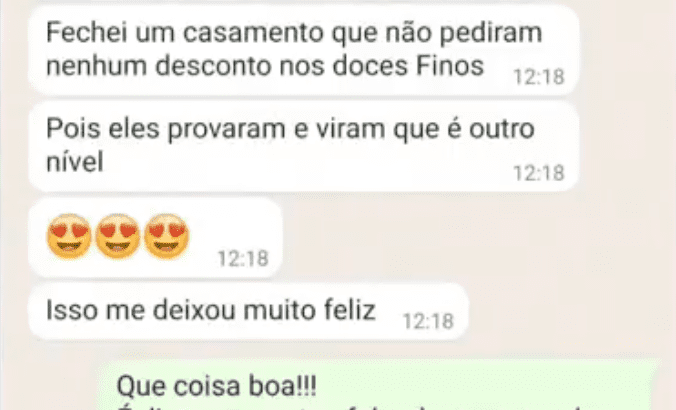The height and width of the screenshot is (410, 676).
Task: Click the word "outro" in the second message
Action: tap(501, 129)
